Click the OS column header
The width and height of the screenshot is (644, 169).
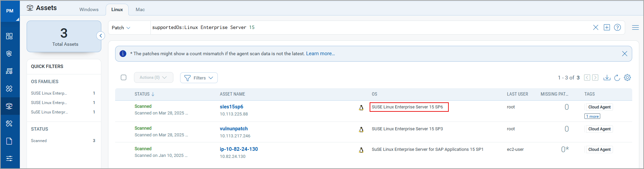tap(374, 94)
